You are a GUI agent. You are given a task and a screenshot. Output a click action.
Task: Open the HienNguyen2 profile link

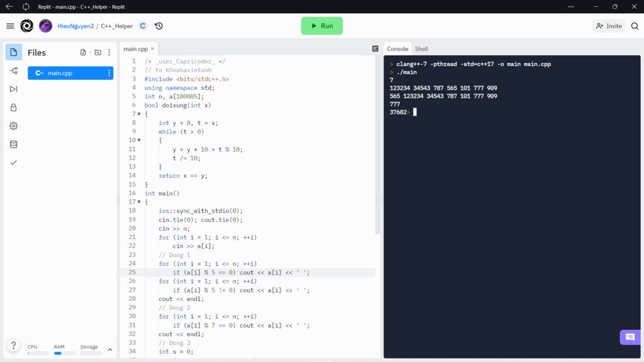click(75, 26)
